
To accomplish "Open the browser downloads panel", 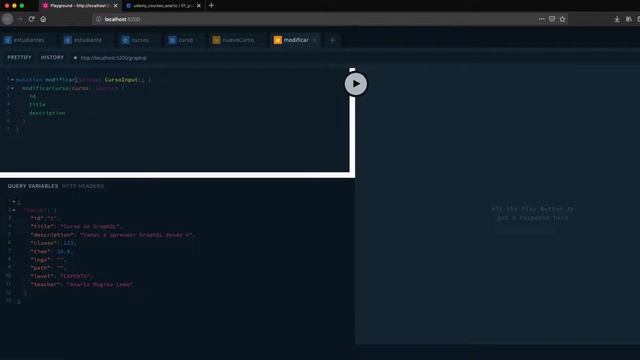I will pos(617,19).
